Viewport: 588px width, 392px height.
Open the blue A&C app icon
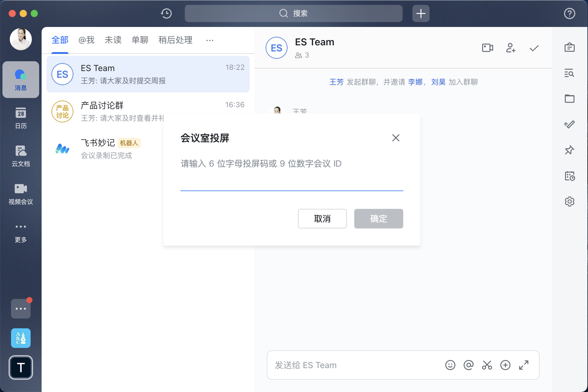(x=21, y=338)
